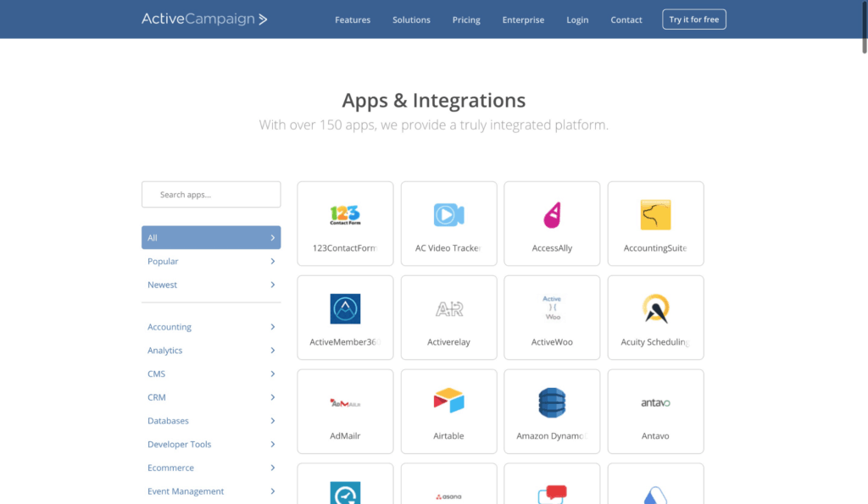This screenshot has height=504, width=868.
Task: Click the Ecommerce chevron arrow
Action: (272, 468)
